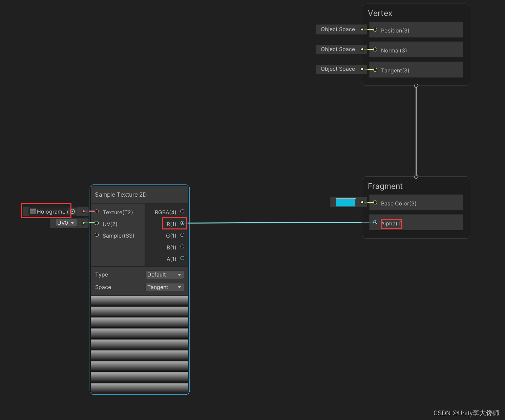Click the A(1) output port
Viewport: 505px width, 420px height.
click(x=182, y=258)
